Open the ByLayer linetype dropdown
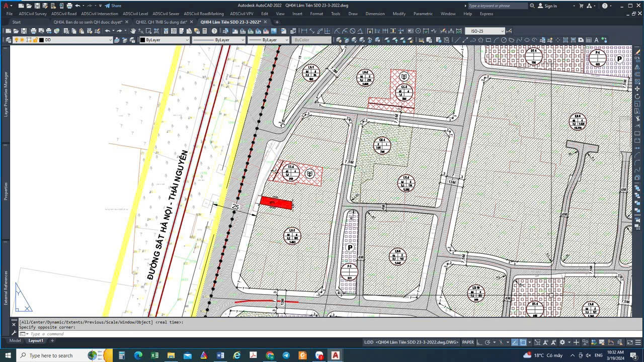Viewport: 644px width, 362px height. click(218, 40)
